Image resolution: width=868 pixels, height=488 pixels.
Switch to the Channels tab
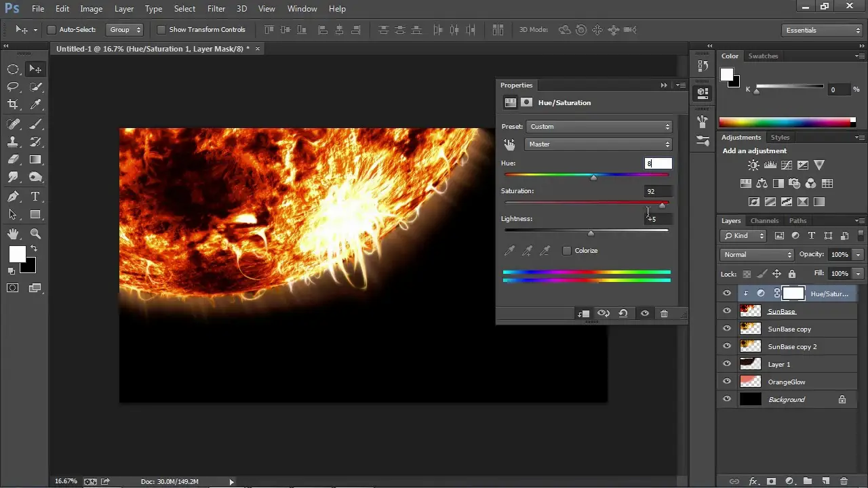tap(764, 221)
